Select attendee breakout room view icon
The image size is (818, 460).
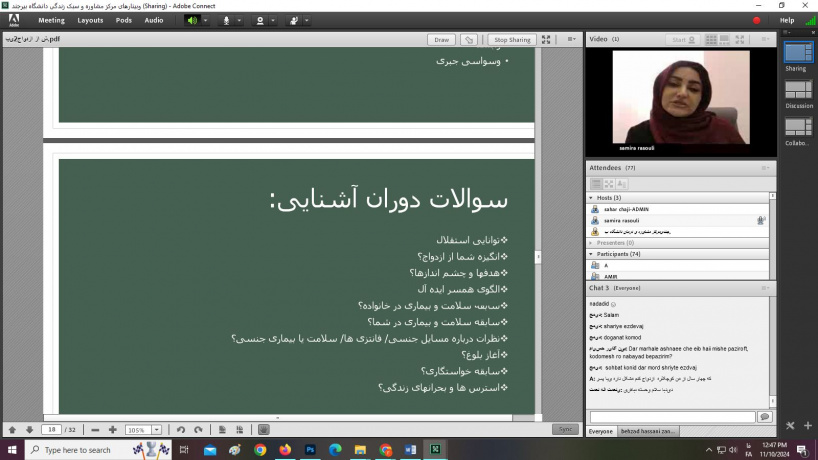pyautogui.click(x=609, y=184)
